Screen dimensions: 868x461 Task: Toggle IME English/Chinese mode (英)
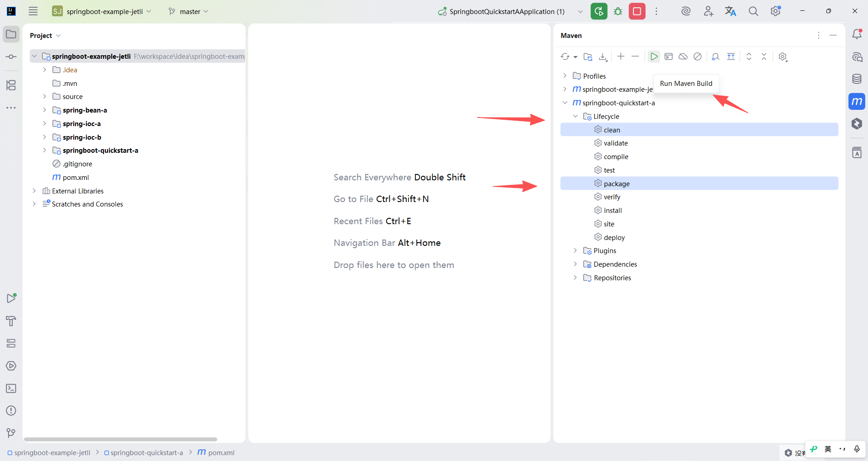click(828, 449)
